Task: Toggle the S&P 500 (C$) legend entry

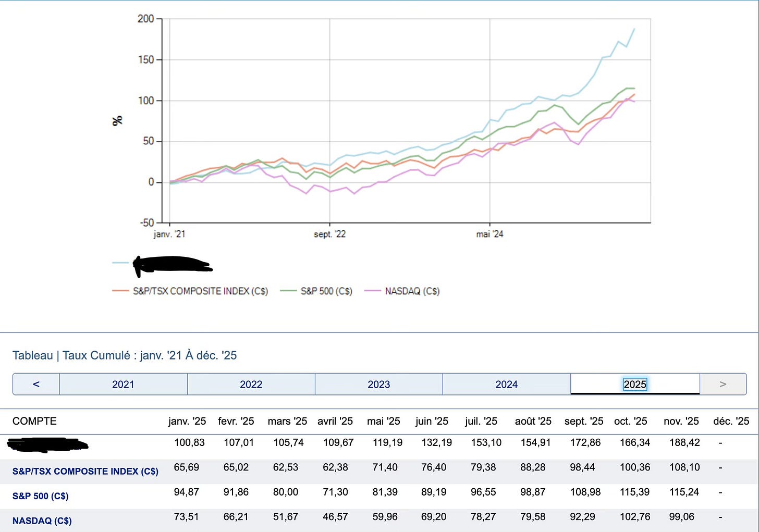Action: [x=316, y=291]
